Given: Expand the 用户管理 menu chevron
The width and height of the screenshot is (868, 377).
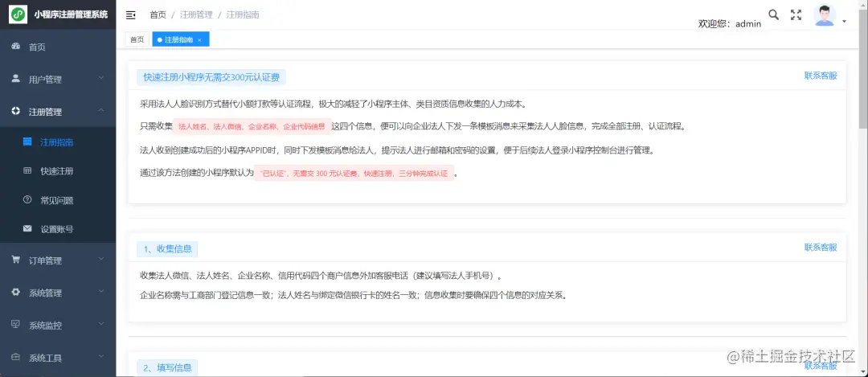Looking at the screenshot, I should pyautogui.click(x=101, y=78).
